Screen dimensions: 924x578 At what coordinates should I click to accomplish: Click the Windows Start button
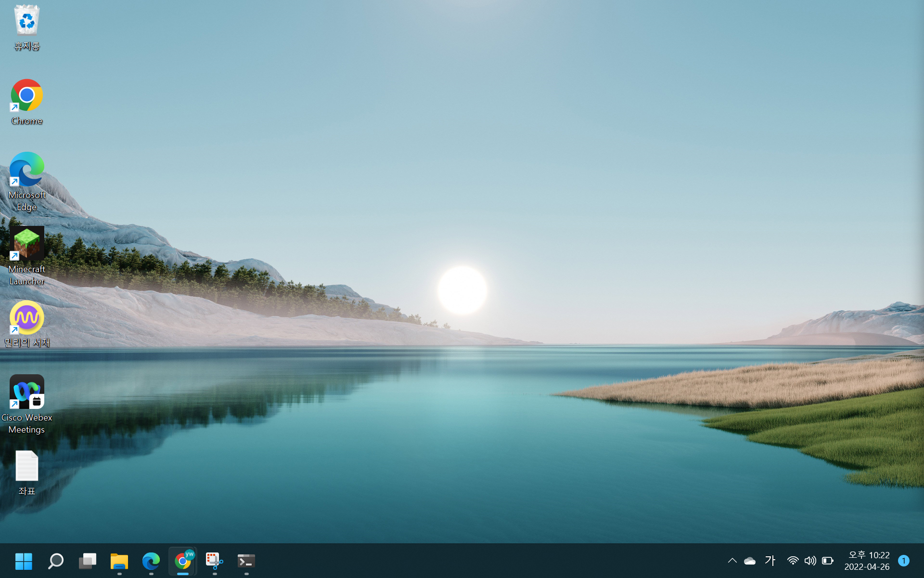tap(24, 561)
